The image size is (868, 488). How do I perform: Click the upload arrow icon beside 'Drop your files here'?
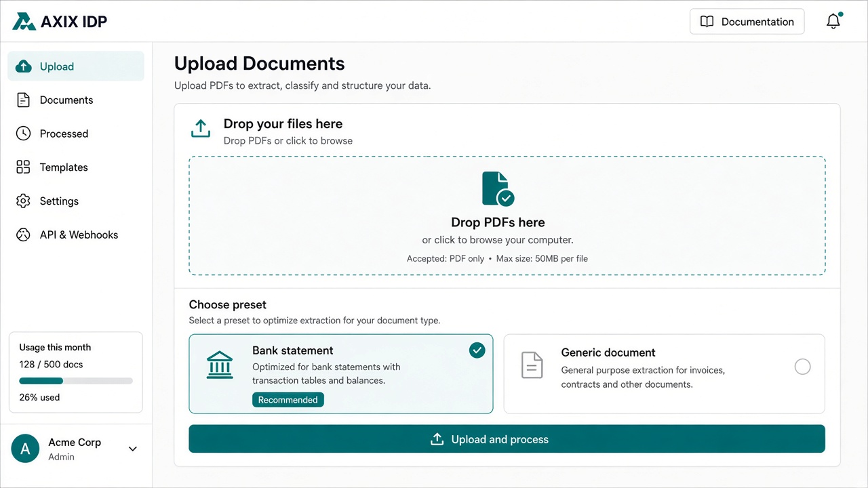pos(201,129)
